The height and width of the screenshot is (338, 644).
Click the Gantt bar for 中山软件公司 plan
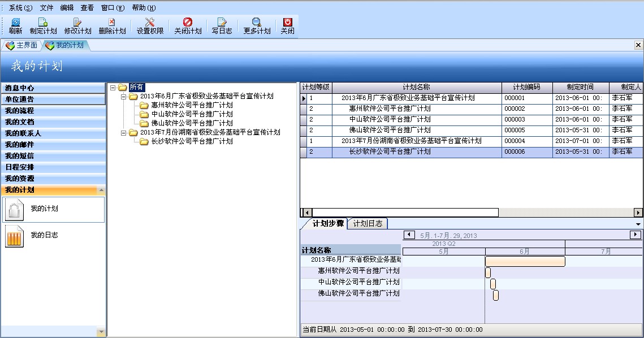pos(493,284)
